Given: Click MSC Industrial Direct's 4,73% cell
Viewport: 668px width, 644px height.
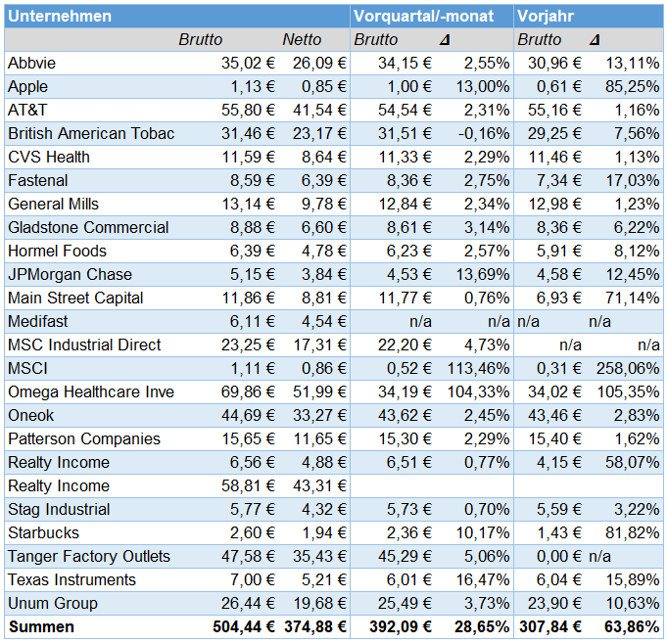Looking at the screenshot, I should pyautogui.click(x=487, y=345).
